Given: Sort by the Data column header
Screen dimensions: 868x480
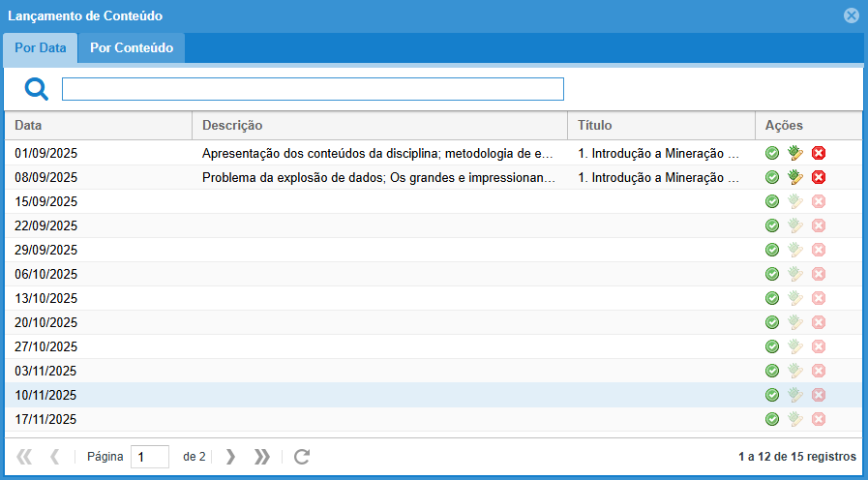Looking at the screenshot, I should 97,126.
